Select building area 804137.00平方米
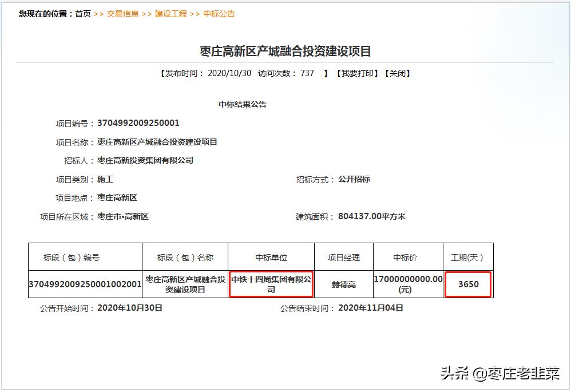571x392 pixels. click(372, 216)
